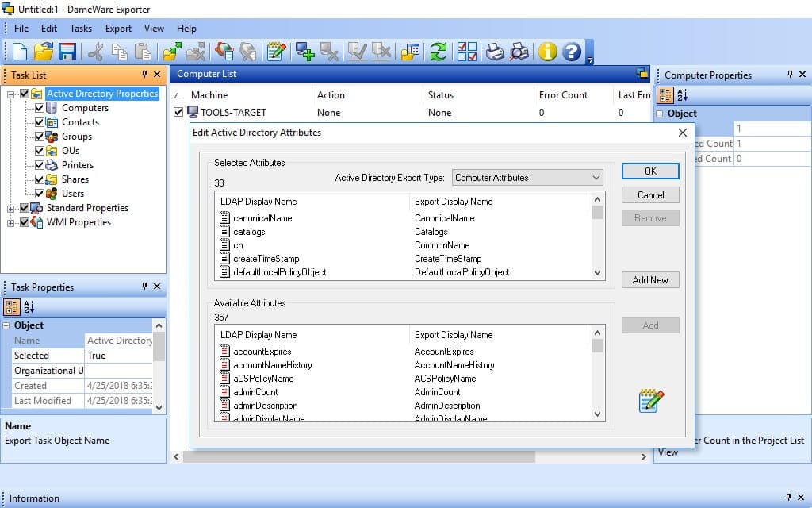
Task: Click the Paste icon on the toolbar
Action: (144, 52)
